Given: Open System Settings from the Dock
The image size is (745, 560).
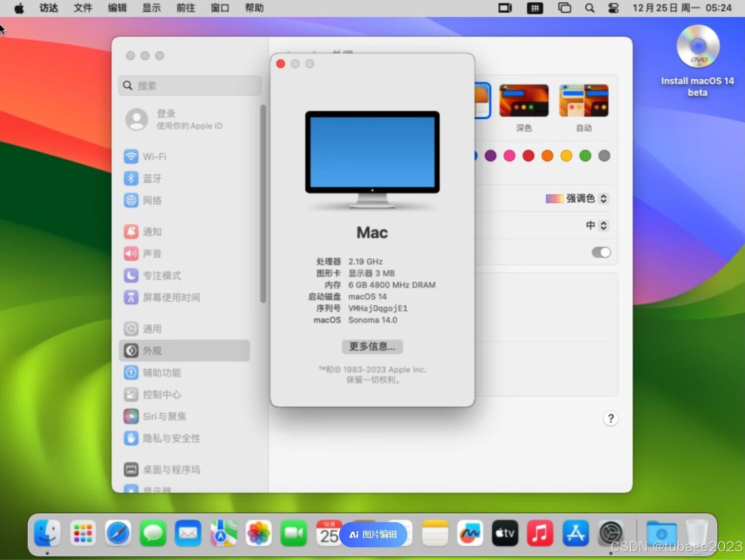Looking at the screenshot, I should point(611,533).
